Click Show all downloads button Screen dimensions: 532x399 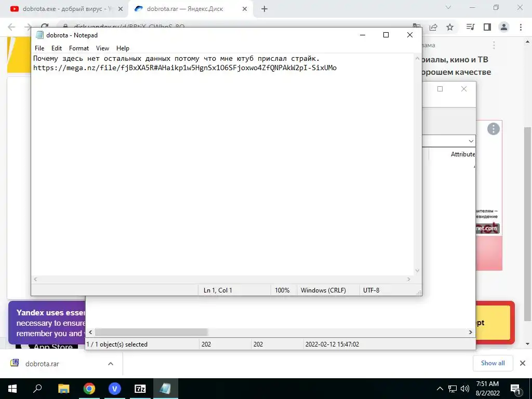(493, 363)
